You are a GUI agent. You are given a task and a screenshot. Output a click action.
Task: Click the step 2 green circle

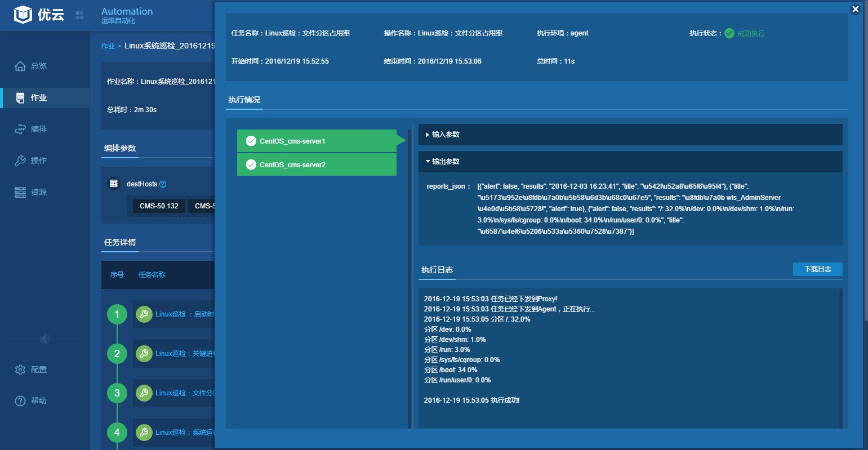click(x=117, y=354)
